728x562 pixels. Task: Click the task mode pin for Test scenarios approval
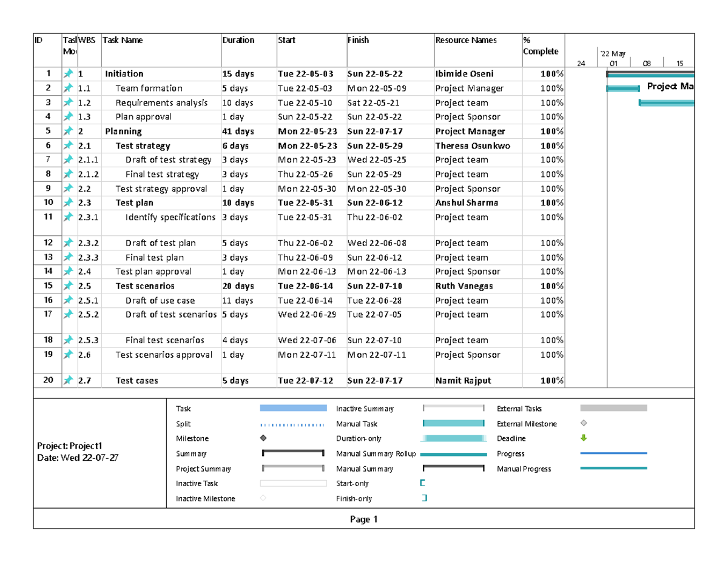[69, 355]
